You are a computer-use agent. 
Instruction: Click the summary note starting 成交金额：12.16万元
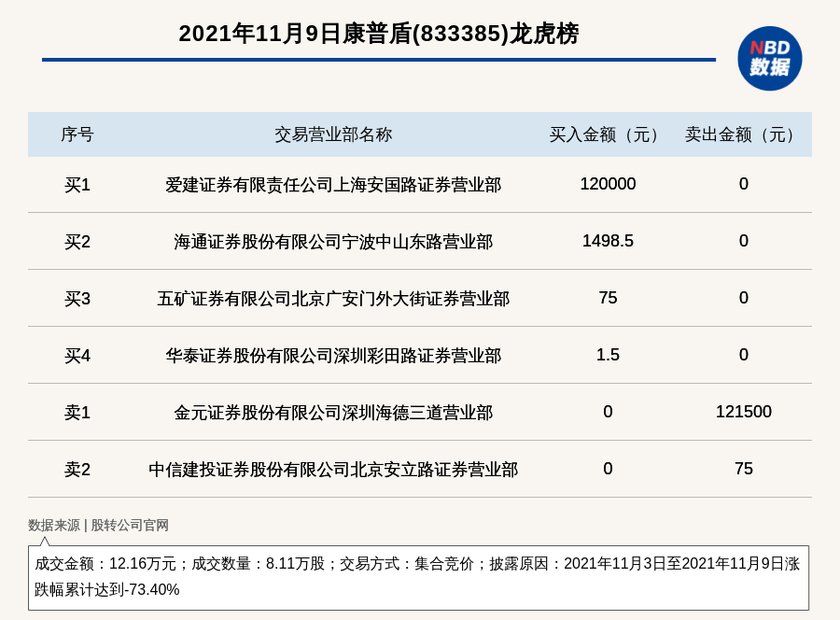click(x=418, y=577)
